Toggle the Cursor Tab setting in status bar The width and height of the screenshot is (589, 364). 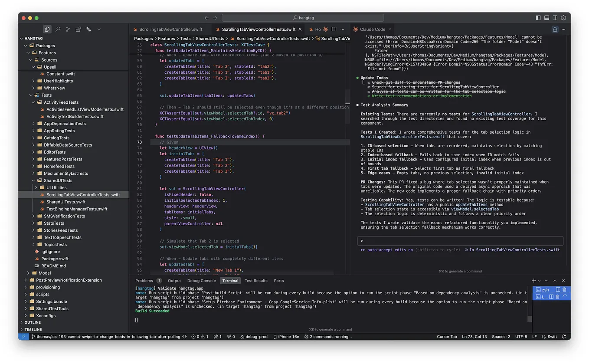point(447,336)
